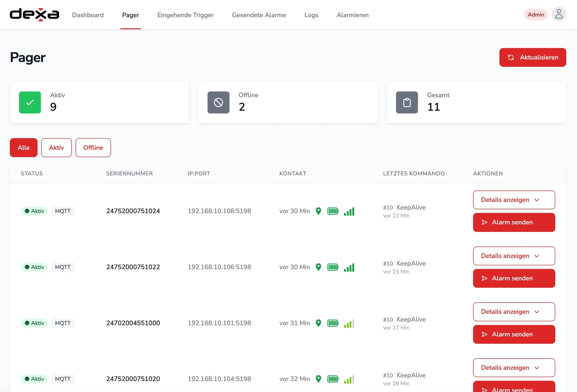Click location pin for pager 24752000751020

[x=318, y=379]
